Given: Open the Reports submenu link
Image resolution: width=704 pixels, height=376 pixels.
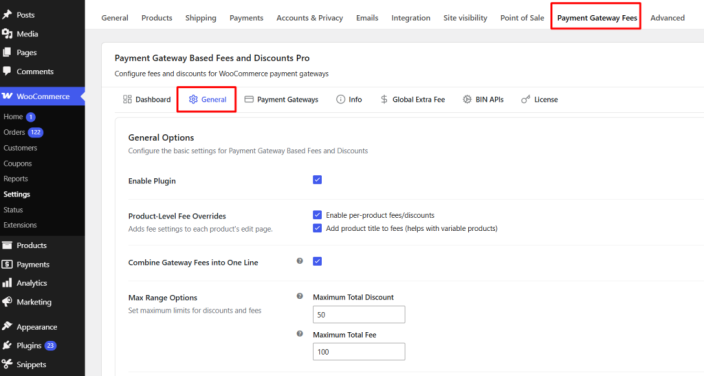Looking at the screenshot, I should point(16,179).
